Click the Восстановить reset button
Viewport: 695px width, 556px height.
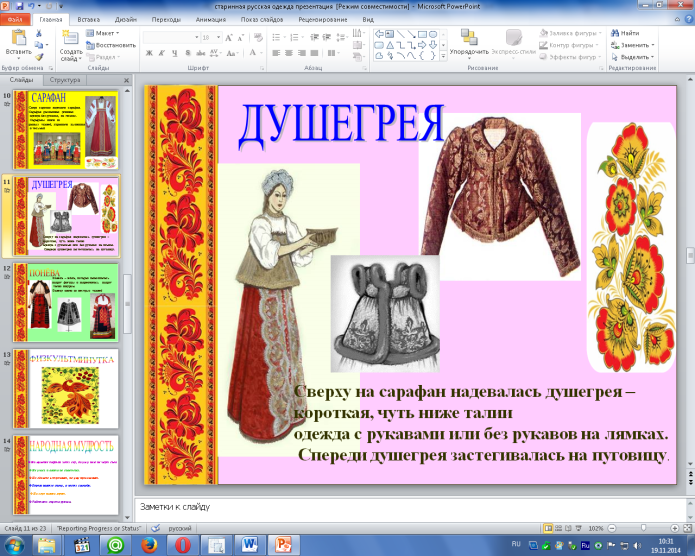(111, 45)
